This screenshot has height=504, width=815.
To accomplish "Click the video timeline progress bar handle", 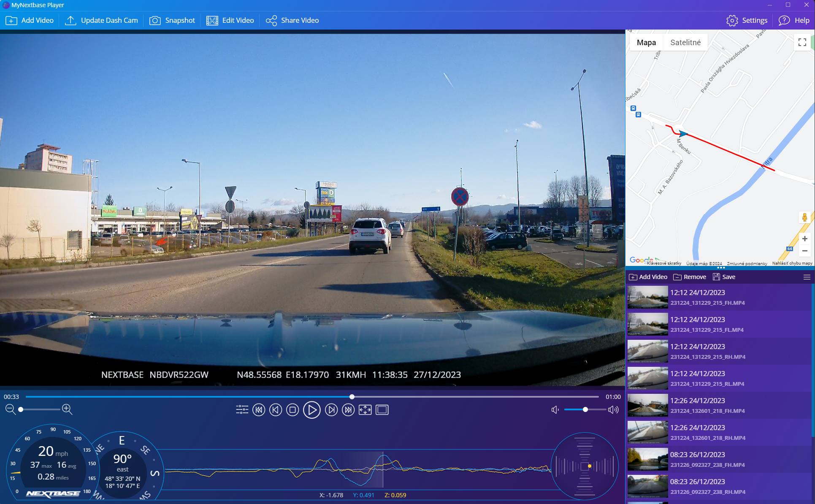I will [x=352, y=397].
